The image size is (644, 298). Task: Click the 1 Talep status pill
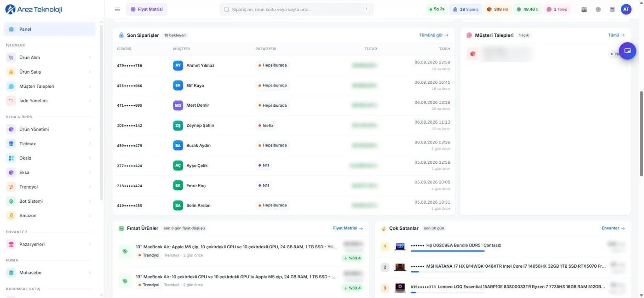[x=557, y=9]
